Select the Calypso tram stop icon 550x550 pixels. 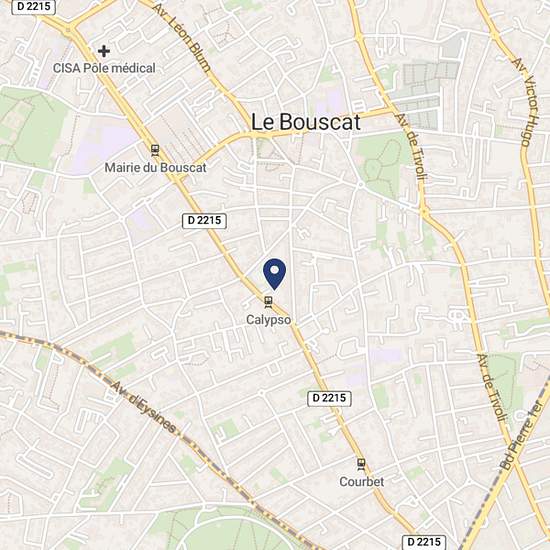(x=268, y=302)
